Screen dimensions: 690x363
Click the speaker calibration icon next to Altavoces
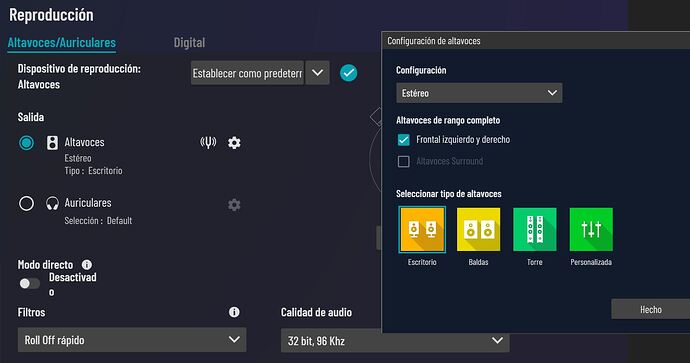(x=208, y=142)
